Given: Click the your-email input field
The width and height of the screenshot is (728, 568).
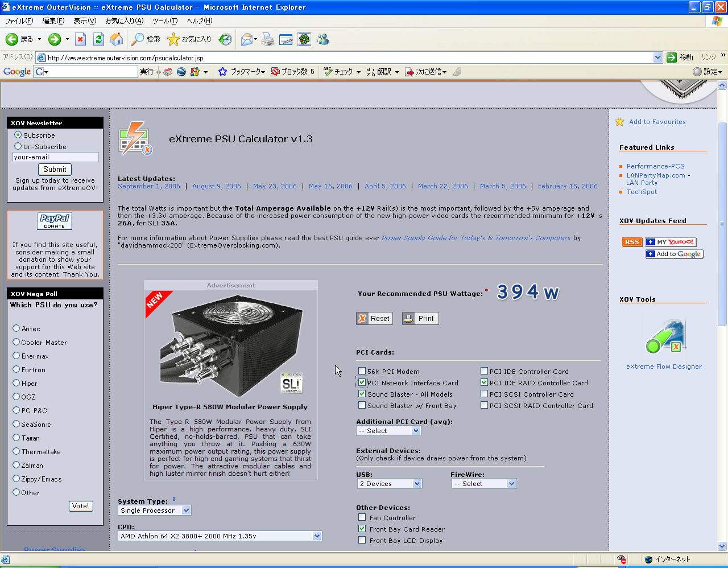Looking at the screenshot, I should click(56, 157).
